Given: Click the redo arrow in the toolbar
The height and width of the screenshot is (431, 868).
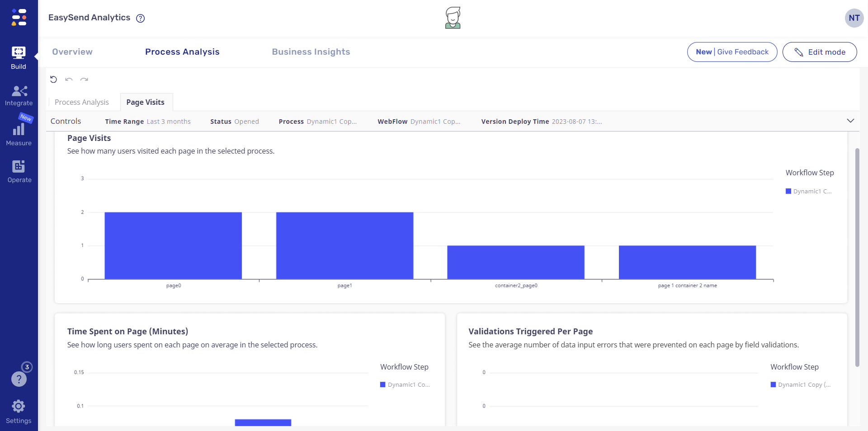Looking at the screenshot, I should point(84,79).
